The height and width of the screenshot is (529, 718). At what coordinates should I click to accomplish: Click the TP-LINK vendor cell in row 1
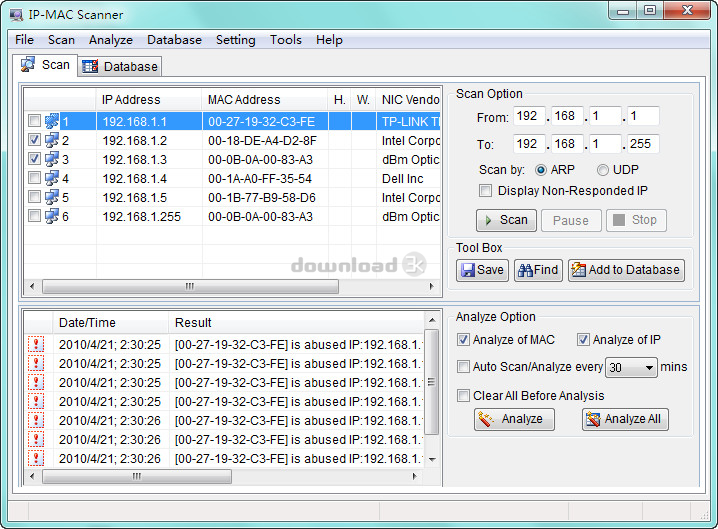[410, 122]
